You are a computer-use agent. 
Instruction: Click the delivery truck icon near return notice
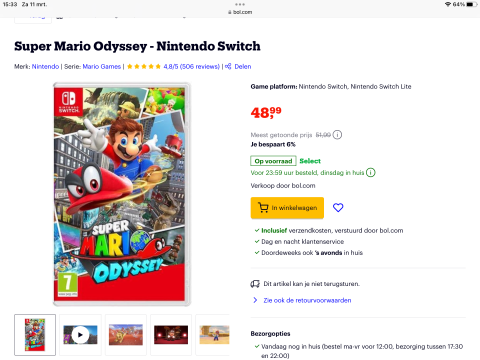pos(255,284)
